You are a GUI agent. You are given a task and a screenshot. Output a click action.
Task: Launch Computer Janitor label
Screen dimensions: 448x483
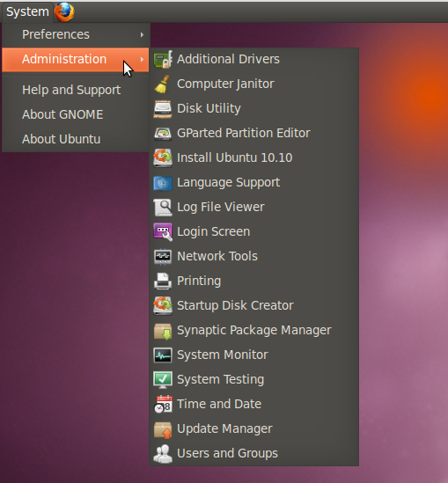[225, 84]
